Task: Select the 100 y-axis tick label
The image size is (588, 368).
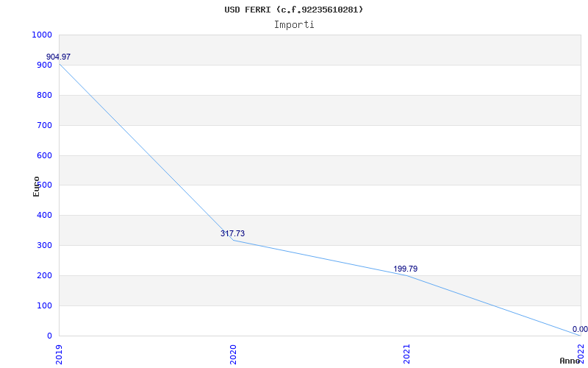Action: tap(44, 306)
